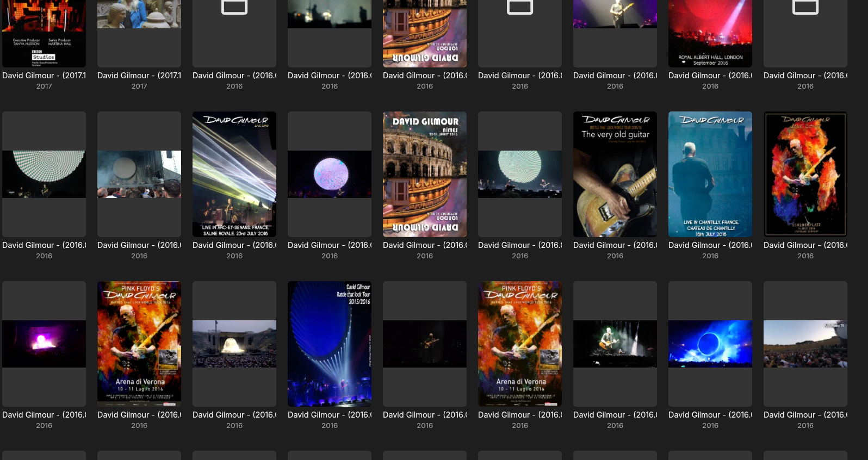Screen dimensions: 868x460
Task: Click the 2016 year under the Royal Albert Hall poster
Action: pos(710,86)
